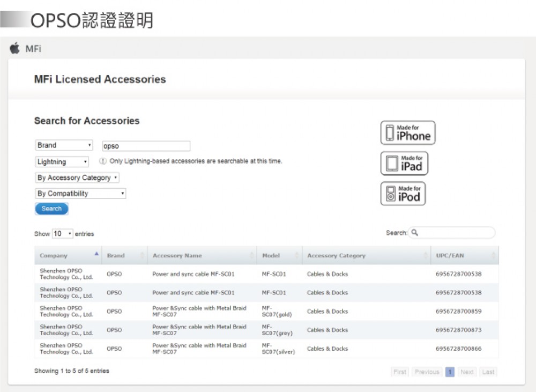This screenshot has height=392, width=536.
Task: Click the MFi Licensed Accessories heading
Action: click(x=100, y=79)
